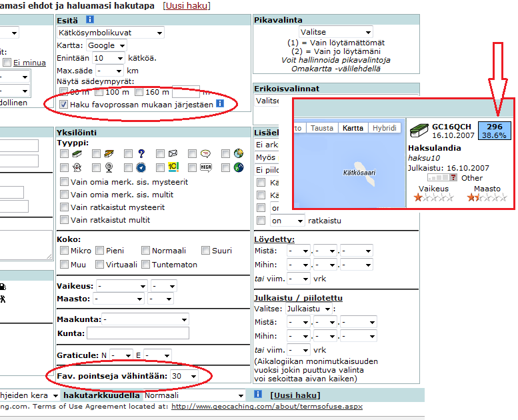Viewport: 518px width, 420px height.
Task: Click the Vaikeus difficulty star rating
Action: [428, 197]
